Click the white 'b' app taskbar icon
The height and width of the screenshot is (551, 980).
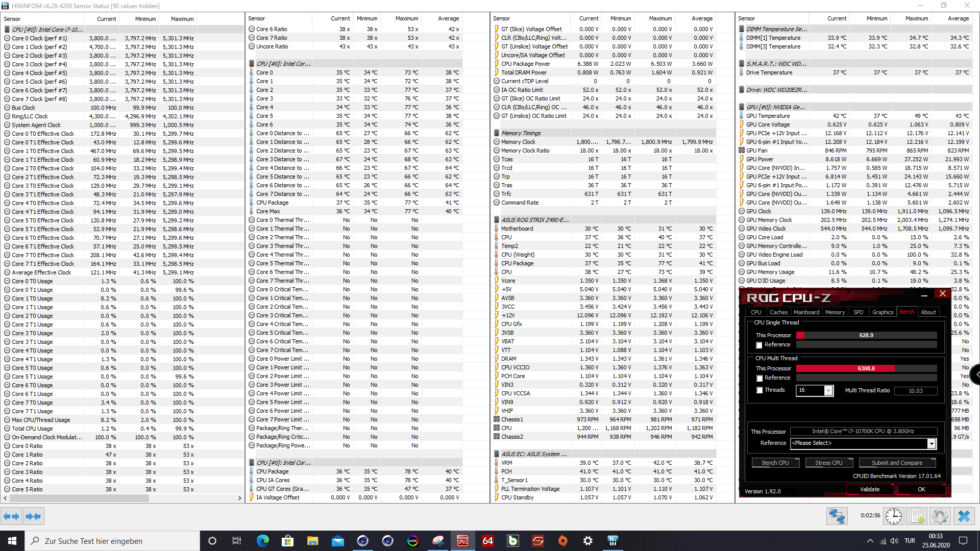[513, 541]
